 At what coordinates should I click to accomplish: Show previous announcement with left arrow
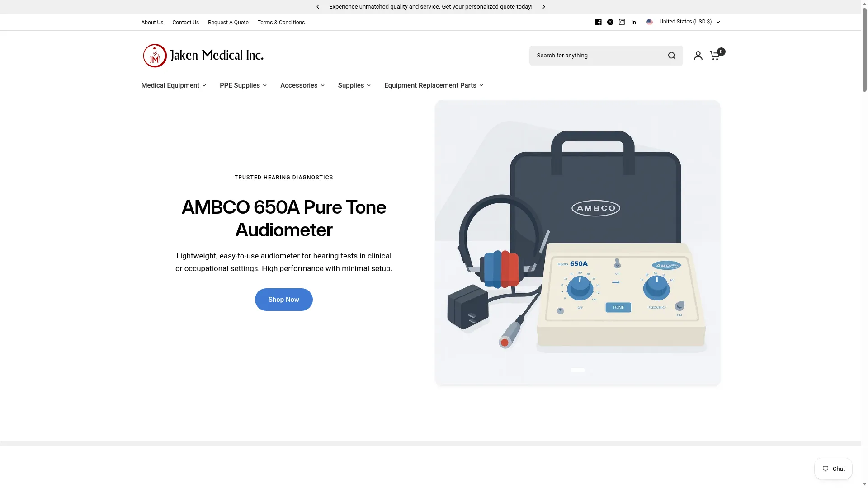(x=318, y=7)
